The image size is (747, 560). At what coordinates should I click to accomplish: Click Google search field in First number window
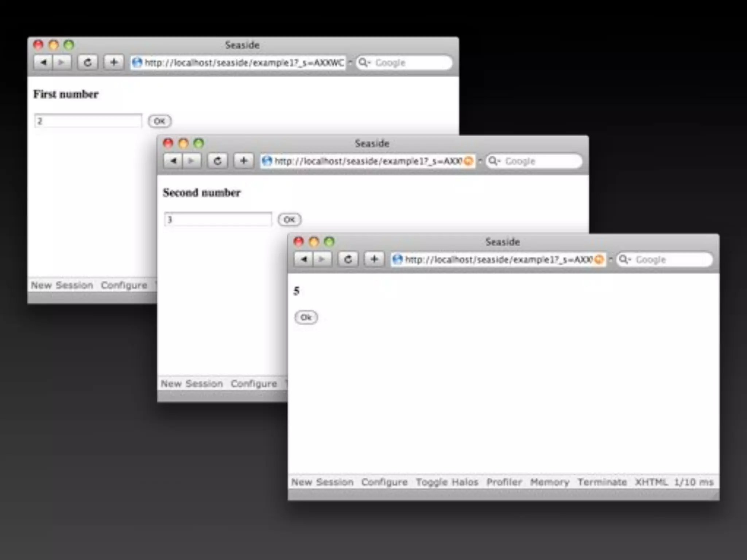point(404,63)
